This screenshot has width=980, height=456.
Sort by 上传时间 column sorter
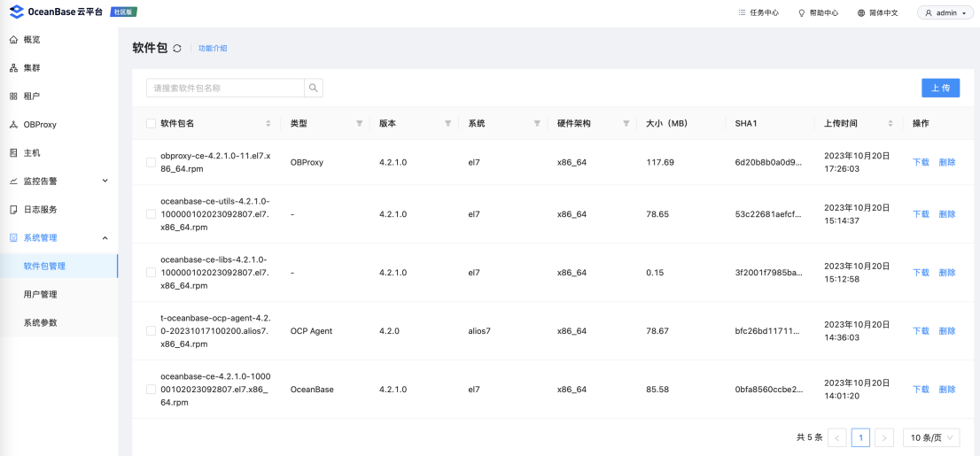click(891, 124)
